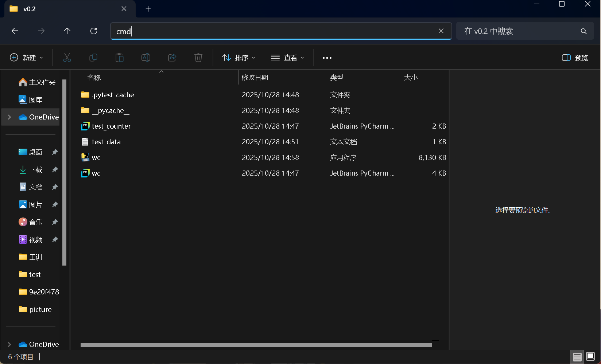Select the .pytest_cache folder
This screenshot has width=601, height=364.
(x=113, y=95)
